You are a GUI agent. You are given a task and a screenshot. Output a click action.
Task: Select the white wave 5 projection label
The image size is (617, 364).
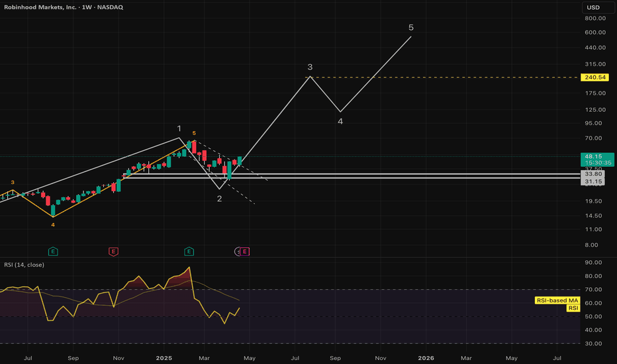click(x=411, y=28)
